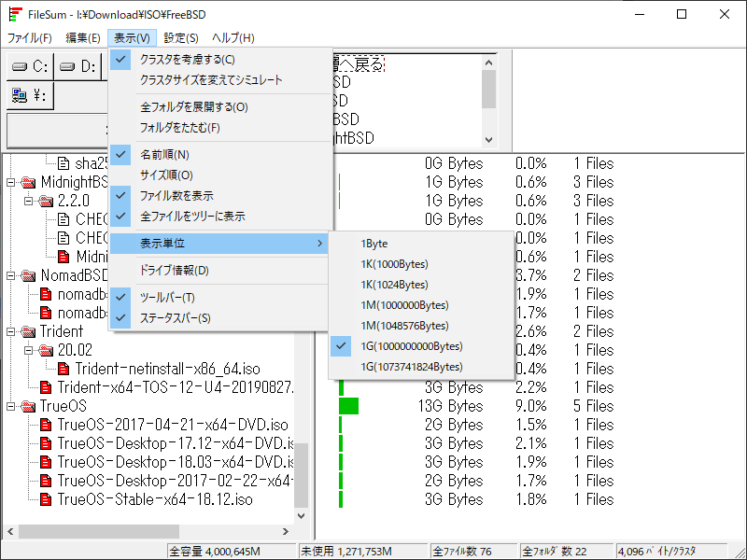This screenshot has width=747, height=560.
Task: Click the NomadBSD folder icon
Action: [x=29, y=275]
